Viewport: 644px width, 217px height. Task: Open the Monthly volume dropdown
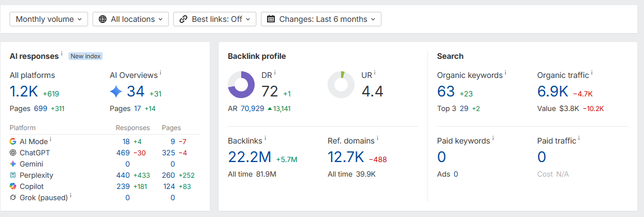[49, 19]
